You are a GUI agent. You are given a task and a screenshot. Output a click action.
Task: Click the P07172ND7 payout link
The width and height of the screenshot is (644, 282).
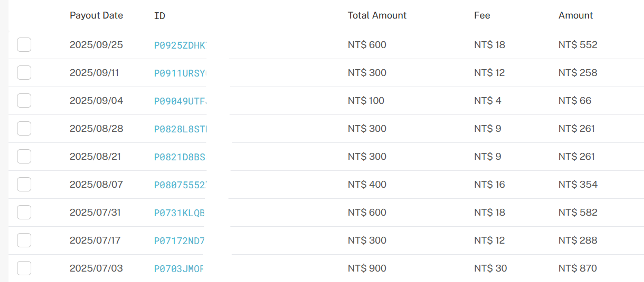[x=179, y=241]
